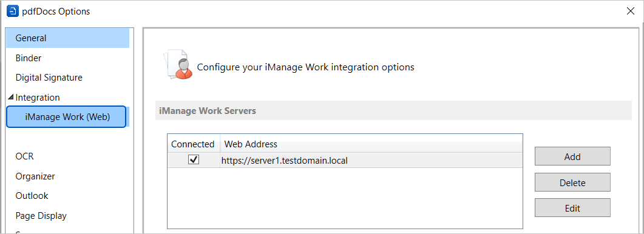Click the iManage Work user document icon
The image size is (644, 234).
178,64
